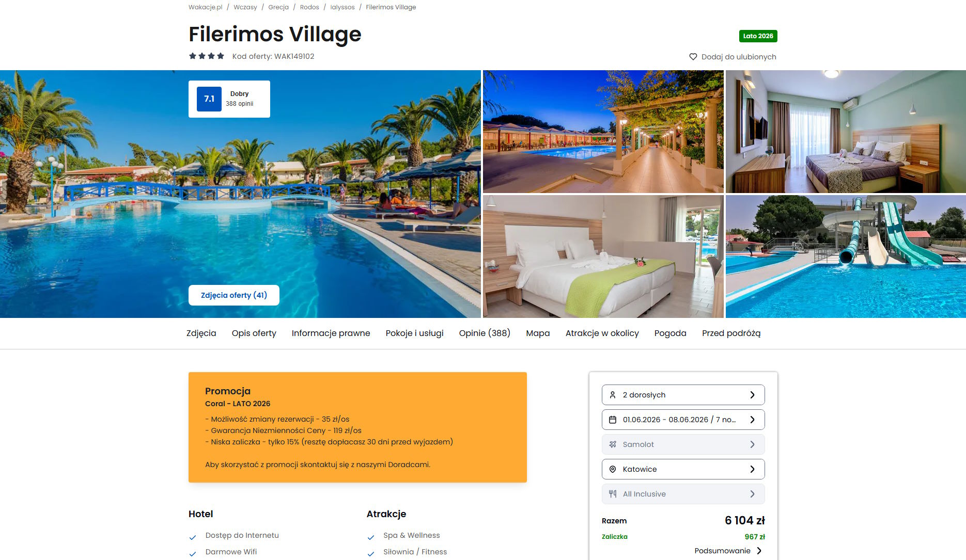Screen dimensions: 966x560
Task: Click the airplane icon next to Samolot
Action: (x=613, y=444)
